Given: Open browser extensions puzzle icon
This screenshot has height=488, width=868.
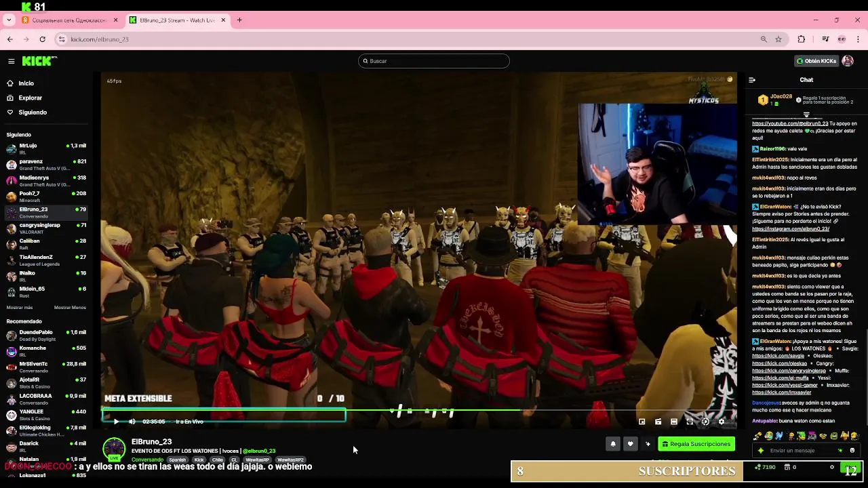Looking at the screenshot, I should 801,39.
